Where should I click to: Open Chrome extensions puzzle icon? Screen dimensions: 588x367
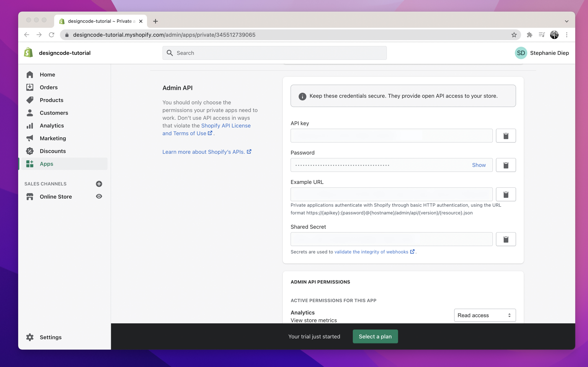[529, 35]
